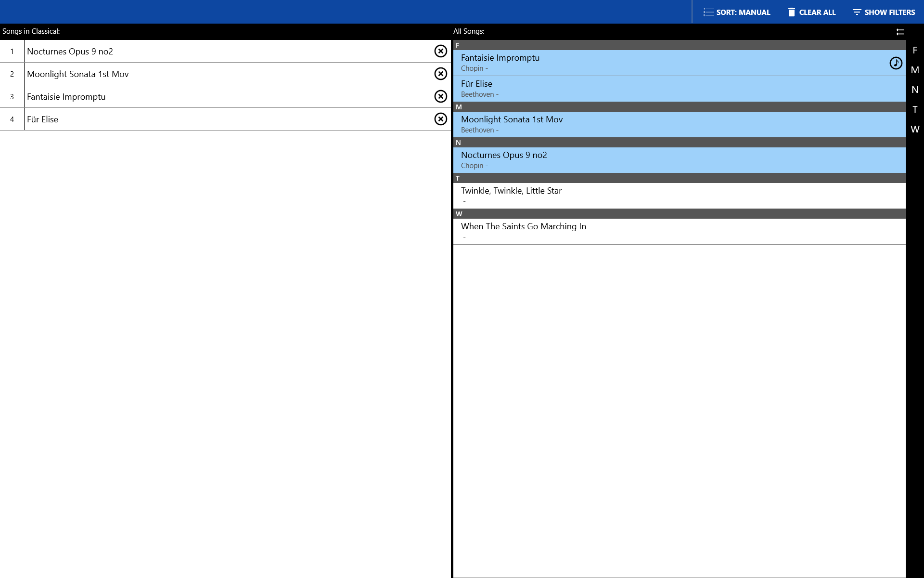Click the Clear All trash icon
924x578 pixels.
(x=791, y=12)
